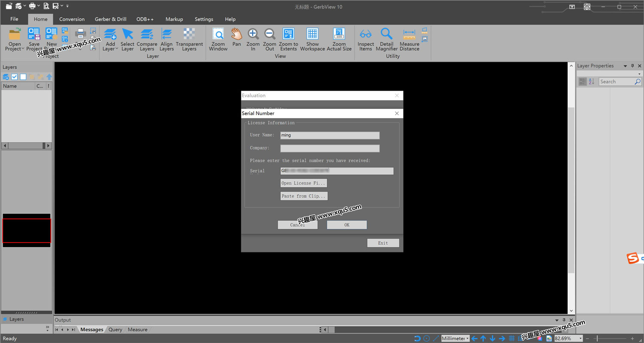Open the Output panel options arrow
The height and width of the screenshot is (343, 644).
click(557, 320)
